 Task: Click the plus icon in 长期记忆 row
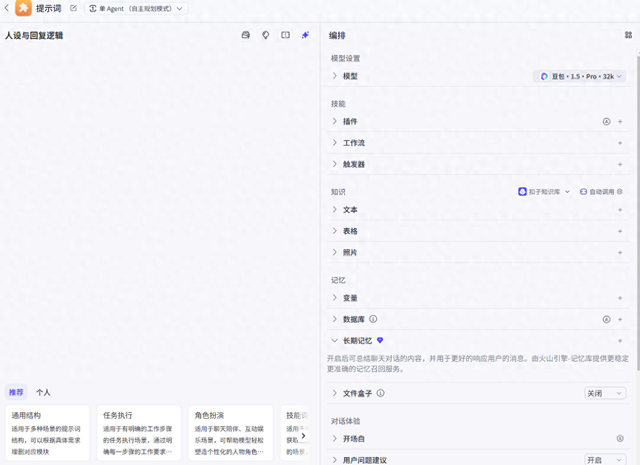(620, 340)
